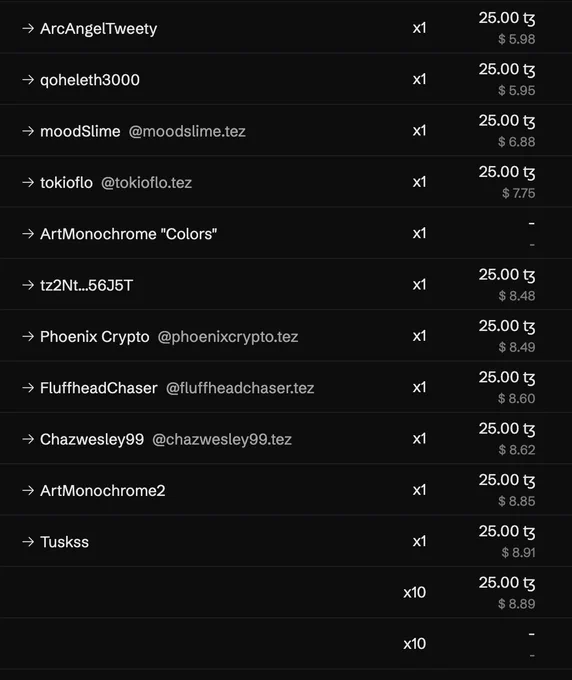Click the arrow icon beside tokioflo
The height and width of the screenshot is (680, 572).
coord(28,183)
